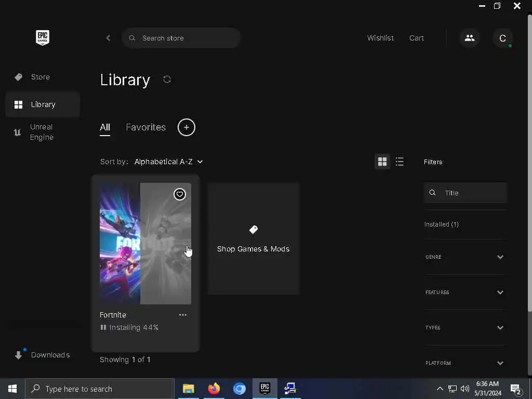Click the vertical scrollbar

pos(529,163)
